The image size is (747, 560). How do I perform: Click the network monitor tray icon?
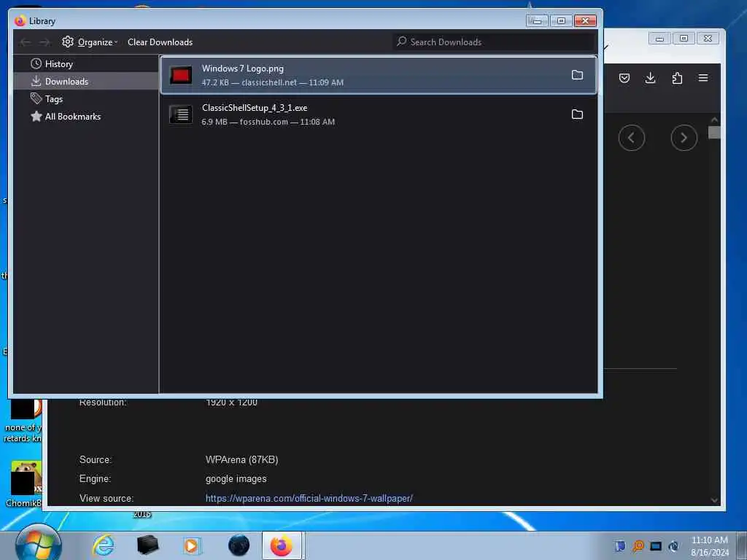[656, 546]
